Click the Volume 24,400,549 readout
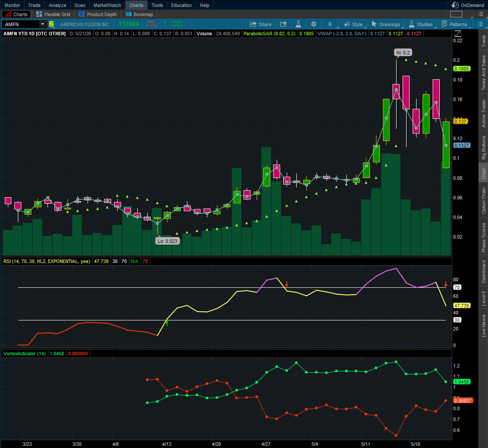Image resolution: width=488 pixels, height=448 pixels. [218, 34]
